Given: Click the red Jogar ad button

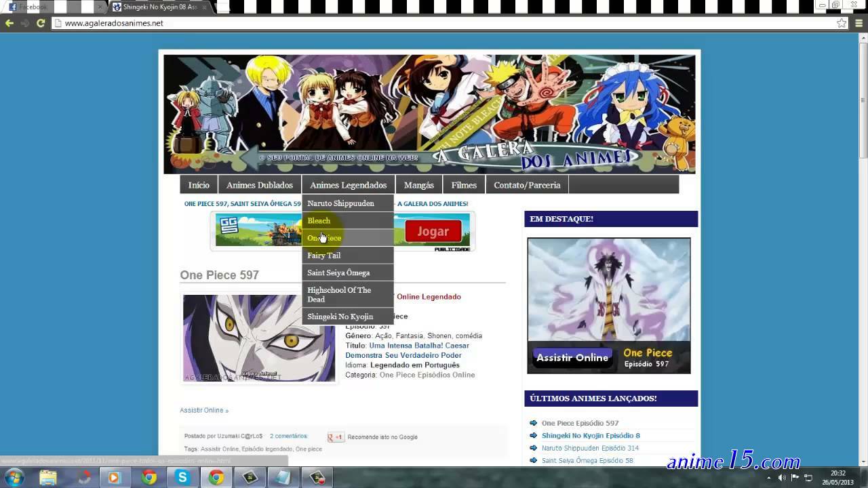Looking at the screenshot, I should (x=433, y=231).
